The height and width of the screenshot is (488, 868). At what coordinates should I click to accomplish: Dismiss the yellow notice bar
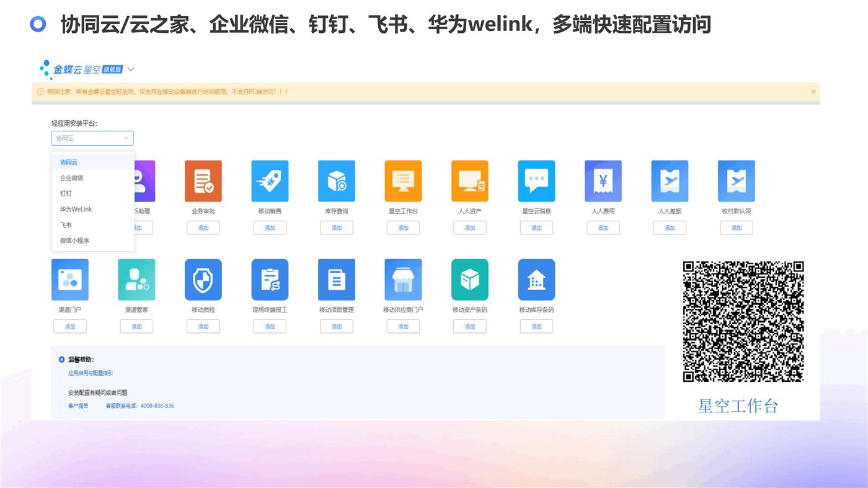pos(813,92)
